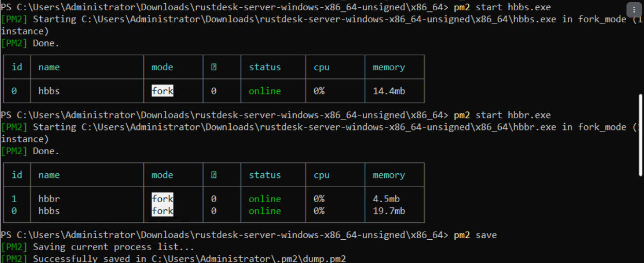Image resolution: width=644 pixels, height=263 pixels.
Task: Click the id "1" in hbbr row
Action: pyautogui.click(x=14, y=199)
